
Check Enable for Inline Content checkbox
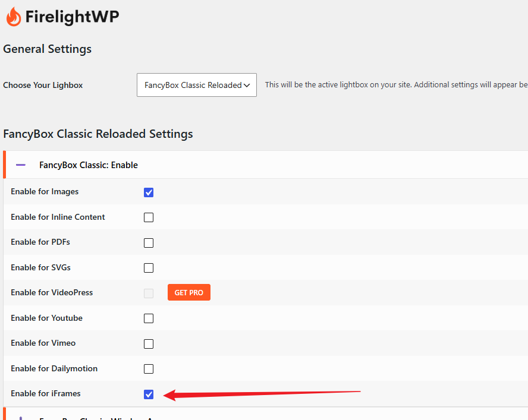[x=149, y=217]
